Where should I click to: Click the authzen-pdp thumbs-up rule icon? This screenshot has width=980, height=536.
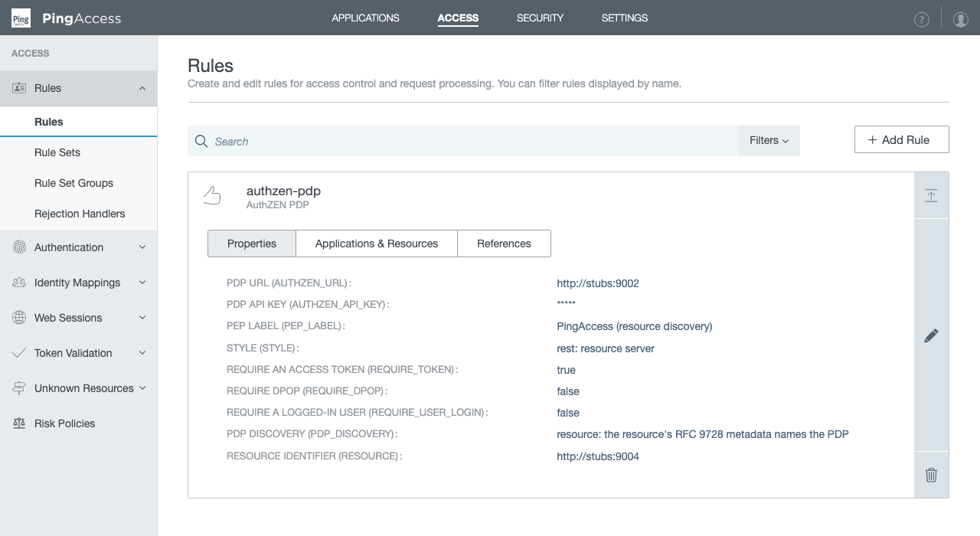click(x=212, y=197)
